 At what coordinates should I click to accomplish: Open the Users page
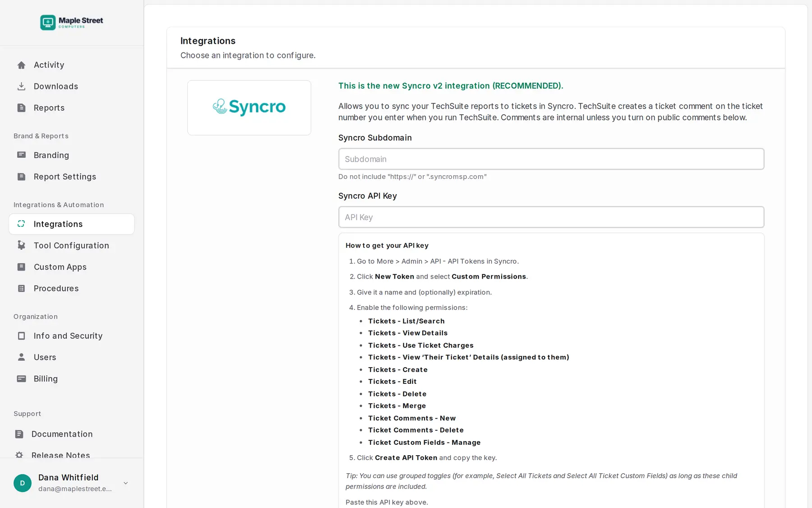pyautogui.click(x=72, y=357)
